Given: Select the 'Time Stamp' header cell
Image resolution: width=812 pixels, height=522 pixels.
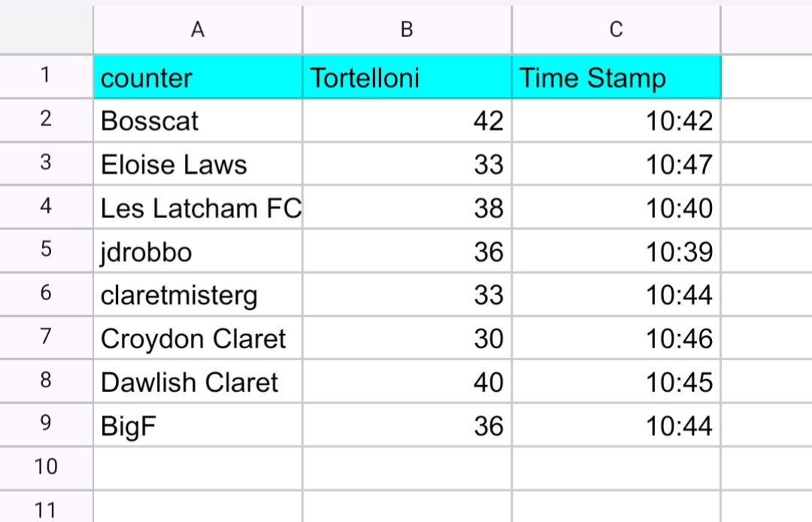Looking at the screenshot, I should pyautogui.click(x=616, y=77).
